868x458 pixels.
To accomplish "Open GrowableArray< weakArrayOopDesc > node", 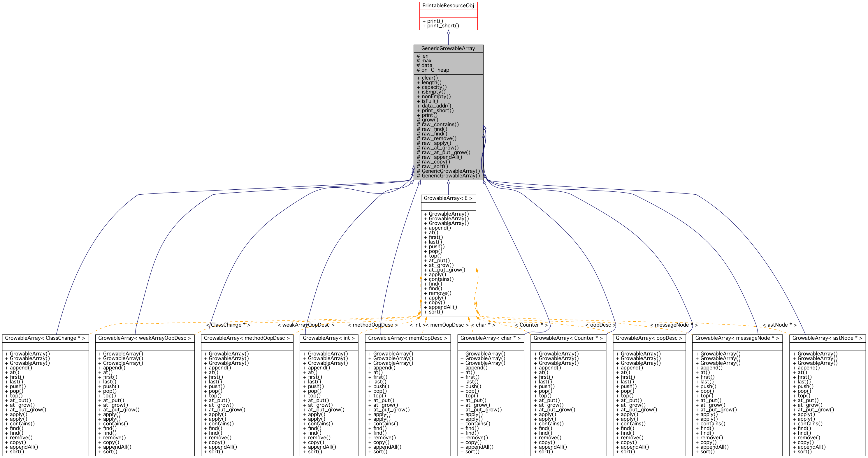I will pos(145,338).
